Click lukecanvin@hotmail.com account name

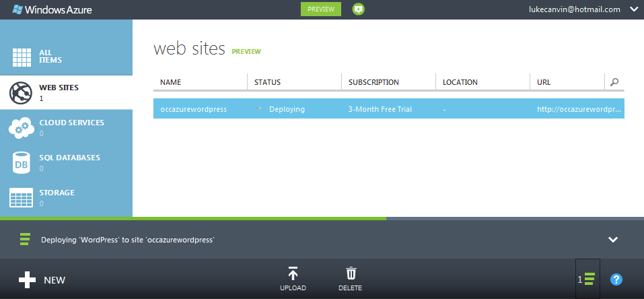574,9
